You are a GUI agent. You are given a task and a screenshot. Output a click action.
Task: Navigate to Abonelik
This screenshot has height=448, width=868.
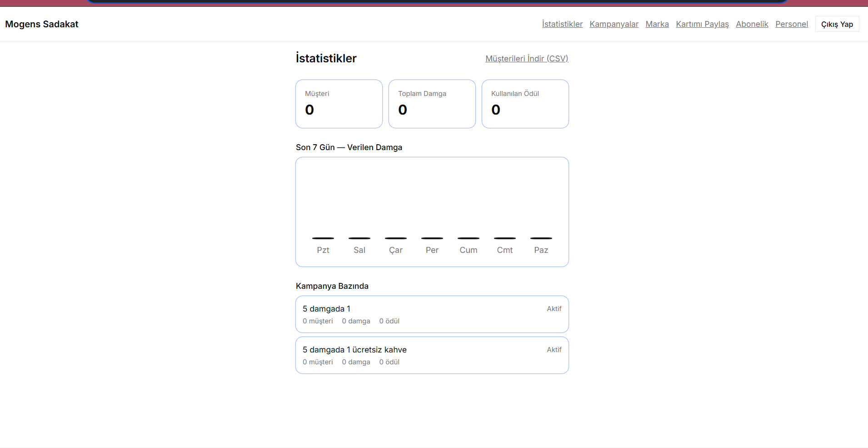tap(752, 24)
